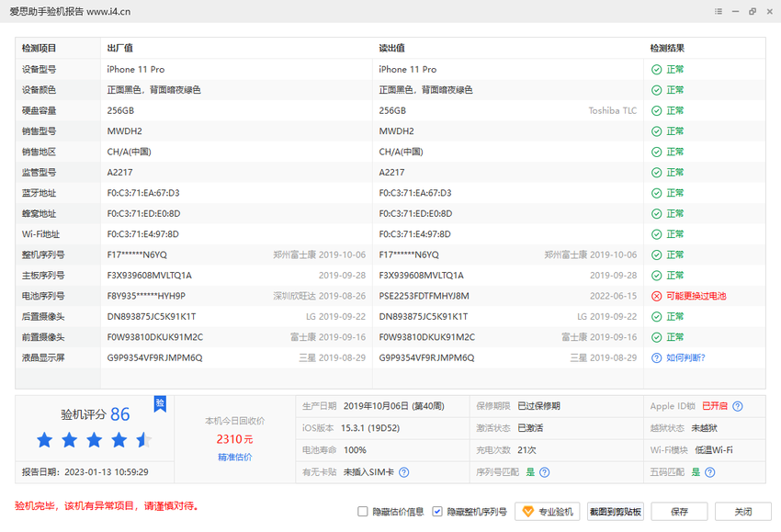The width and height of the screenshot is (781, 532).
Task: Click the star rating row
Action: [94, 440]
